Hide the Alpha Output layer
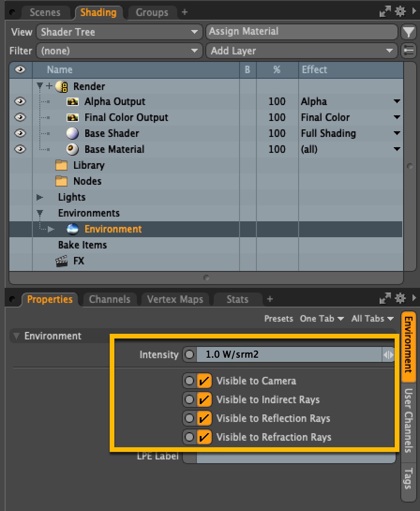The image size is (420, 511). click(x=20, y=102)
